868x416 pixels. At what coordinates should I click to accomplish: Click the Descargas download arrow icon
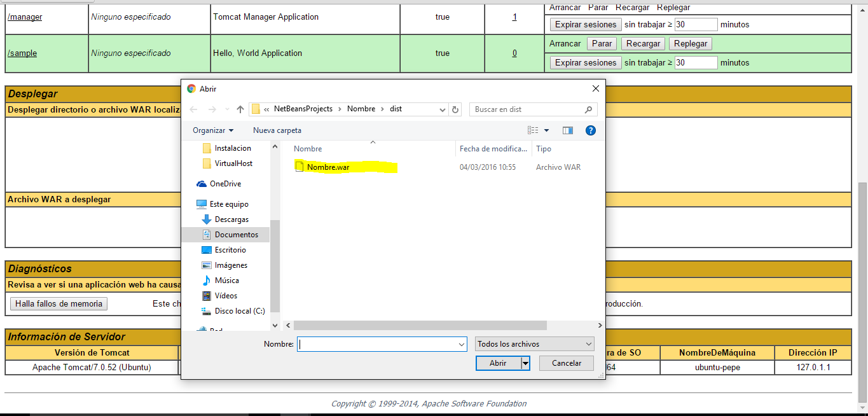pyautogui.click(x=207, y=219)
